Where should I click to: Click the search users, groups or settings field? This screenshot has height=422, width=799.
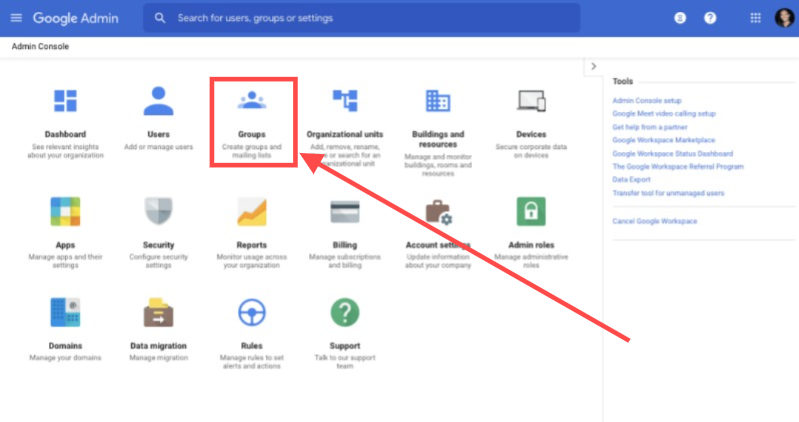click(360, 18)
